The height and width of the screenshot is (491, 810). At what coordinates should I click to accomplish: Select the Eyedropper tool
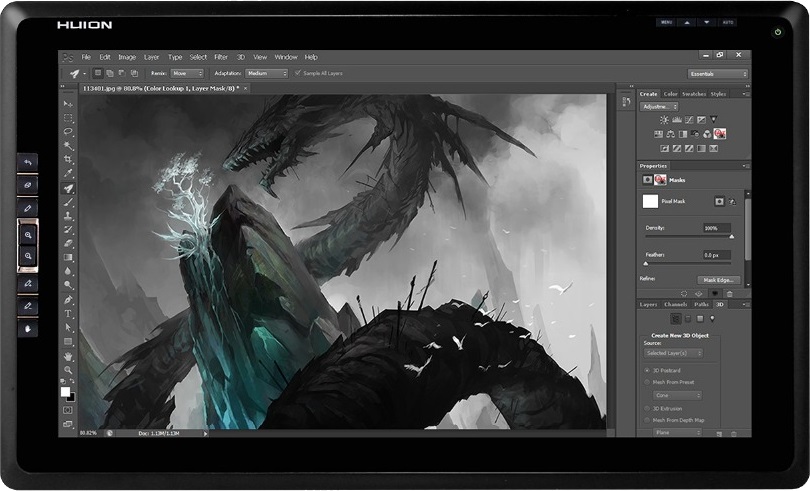pos(68,173)
